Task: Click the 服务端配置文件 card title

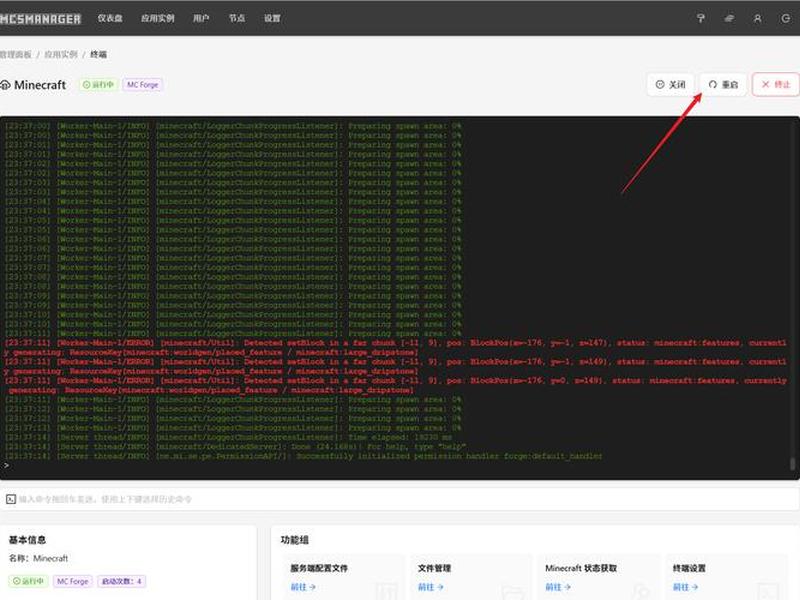Action: click(319, 568)
